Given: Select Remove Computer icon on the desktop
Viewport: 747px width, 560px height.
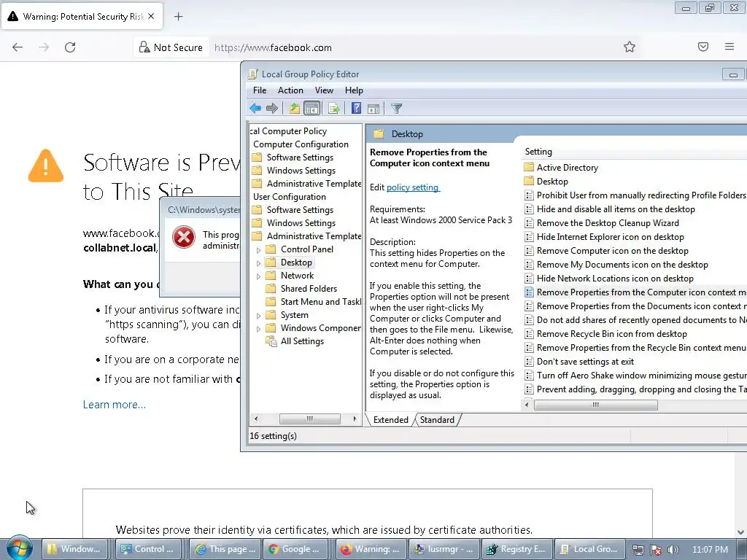Looking at the screenshot, I should (612, 251).
